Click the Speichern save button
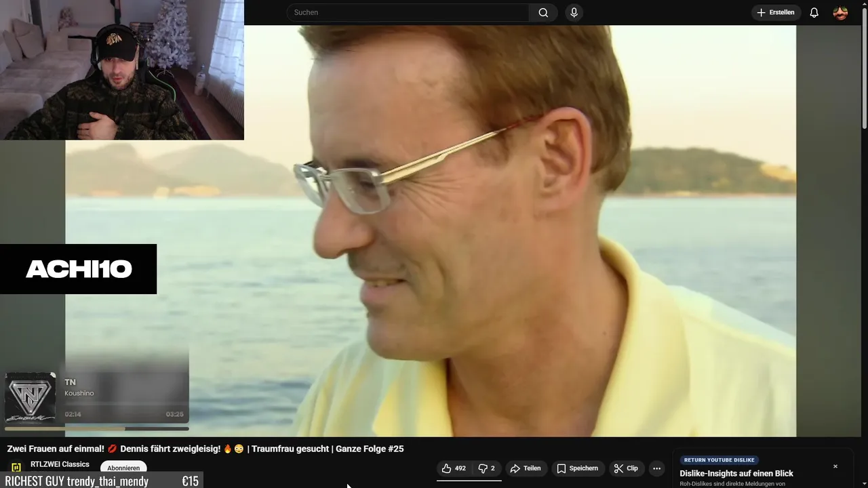 point(578,468)
